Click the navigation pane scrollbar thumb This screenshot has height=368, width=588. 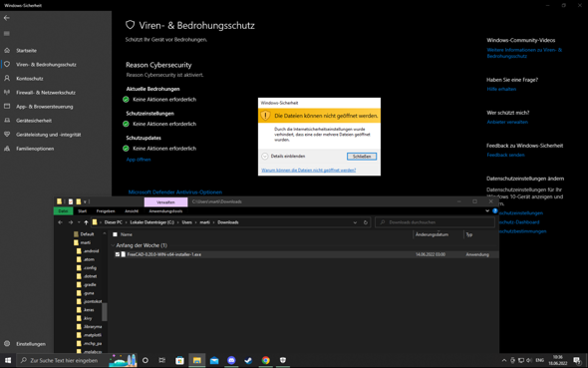click(105, 312)
